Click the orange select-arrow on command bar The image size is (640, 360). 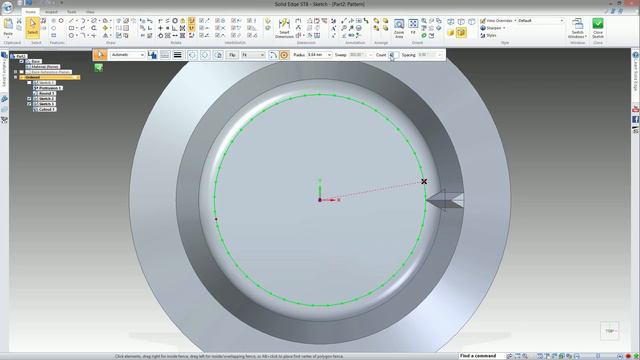100,55
